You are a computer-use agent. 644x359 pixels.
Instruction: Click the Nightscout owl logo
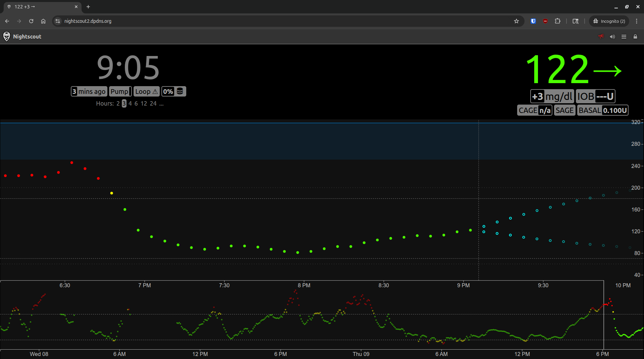(6, 37)
